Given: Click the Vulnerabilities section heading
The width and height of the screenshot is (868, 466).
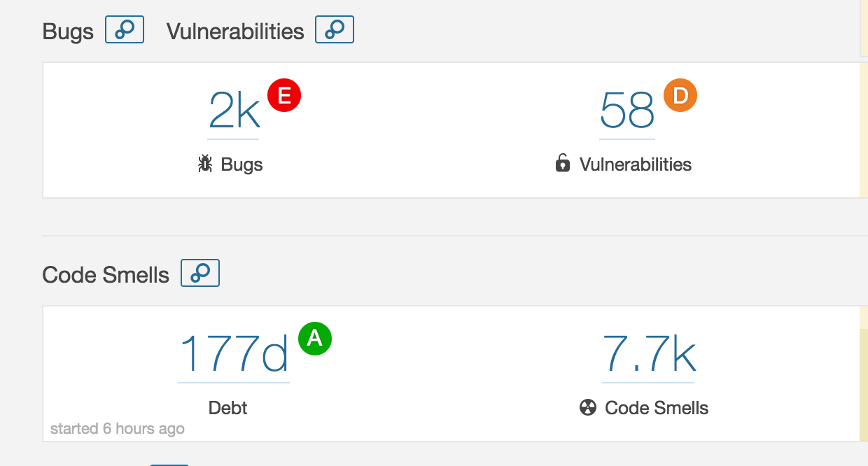Looking at the screenshot, I should point(235,31).
